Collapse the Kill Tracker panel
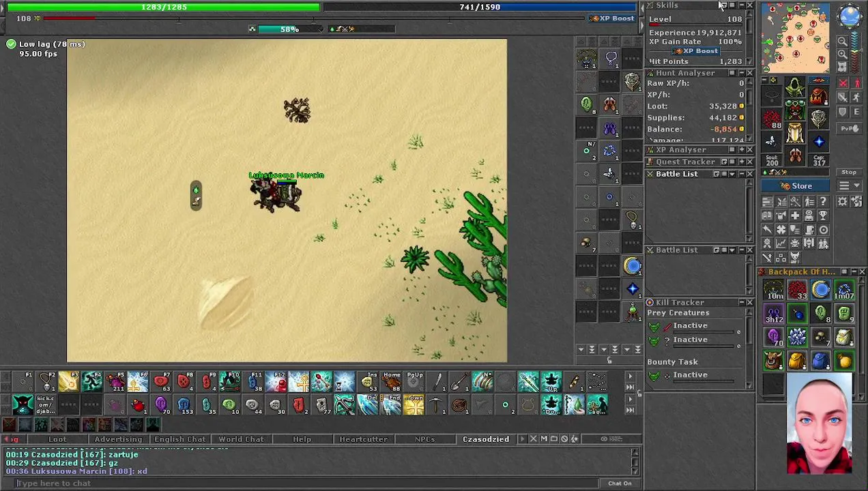 pos(742,302)
